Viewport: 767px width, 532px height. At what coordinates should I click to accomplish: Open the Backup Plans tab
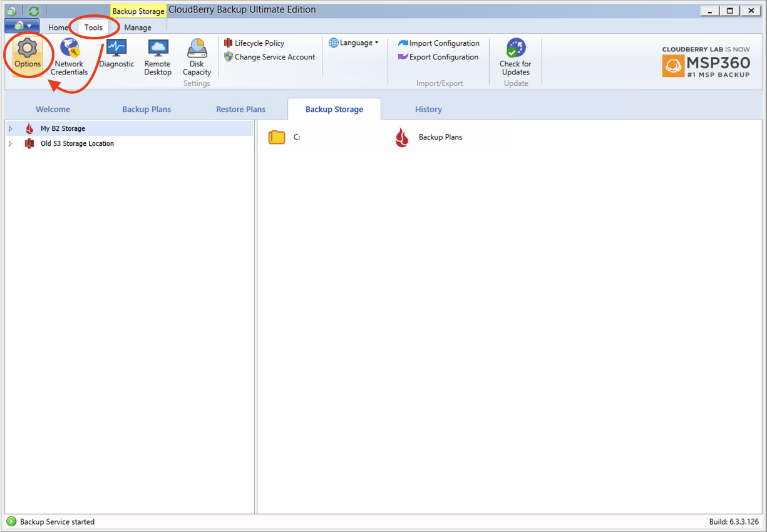(147, 109)
